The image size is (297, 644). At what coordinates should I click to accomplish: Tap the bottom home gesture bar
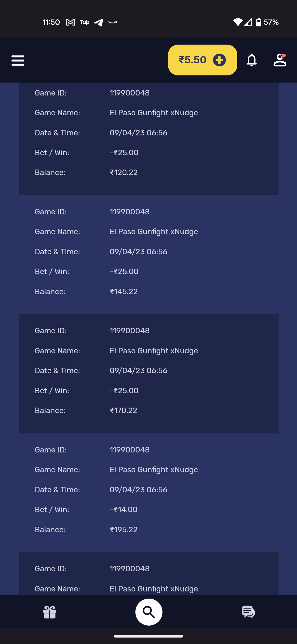pos(148,636)
